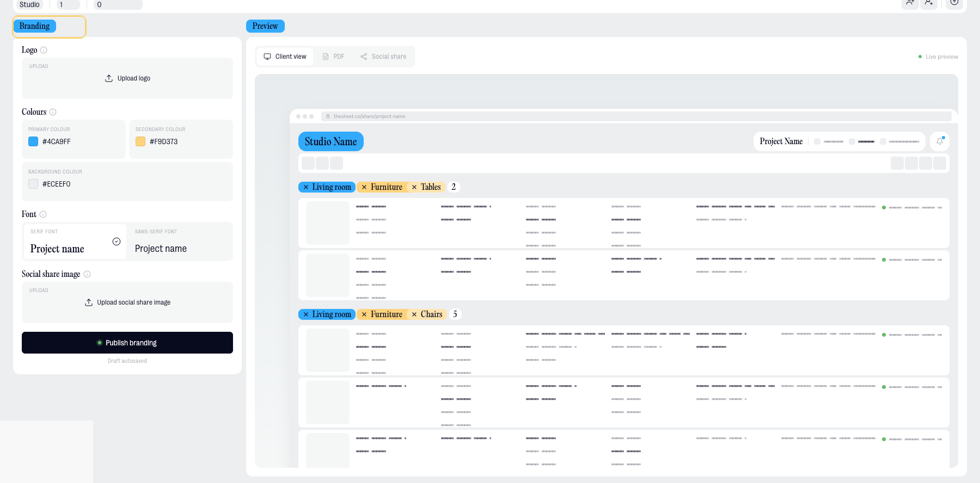Click the Upload logo button
The height and width of the screenshot is (483, 980).
[x=127, y=78]
